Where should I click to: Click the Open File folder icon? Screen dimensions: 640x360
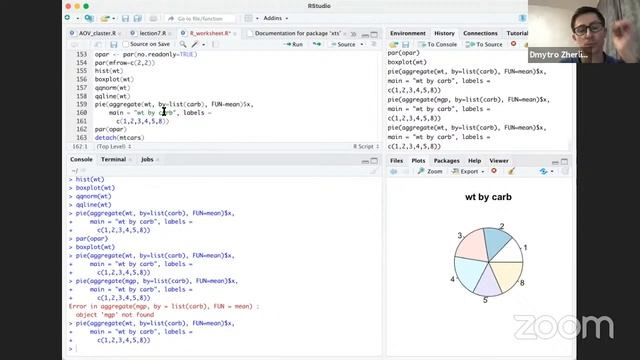tap(105, 18)
